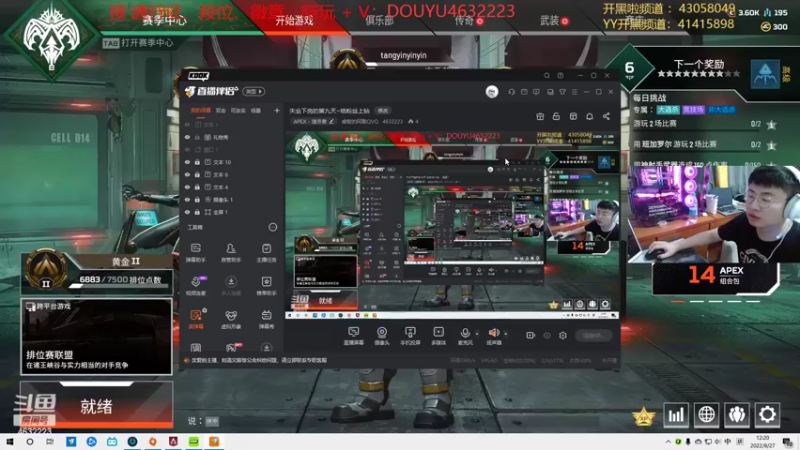Click the bell notification icon above the preview
This screenshot has width=800, height=450.
pos(589,116)
